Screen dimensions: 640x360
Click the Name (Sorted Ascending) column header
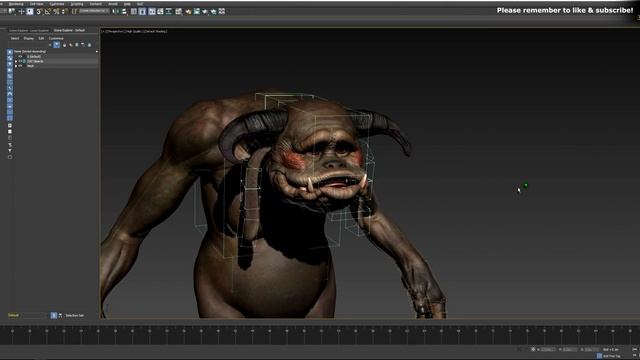click(30, 51)
